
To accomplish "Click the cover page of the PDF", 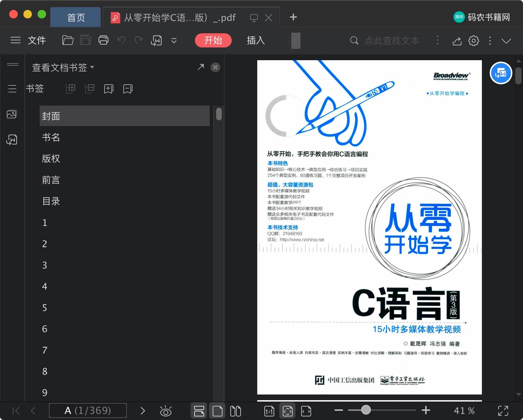I will [x=370, y=227].
